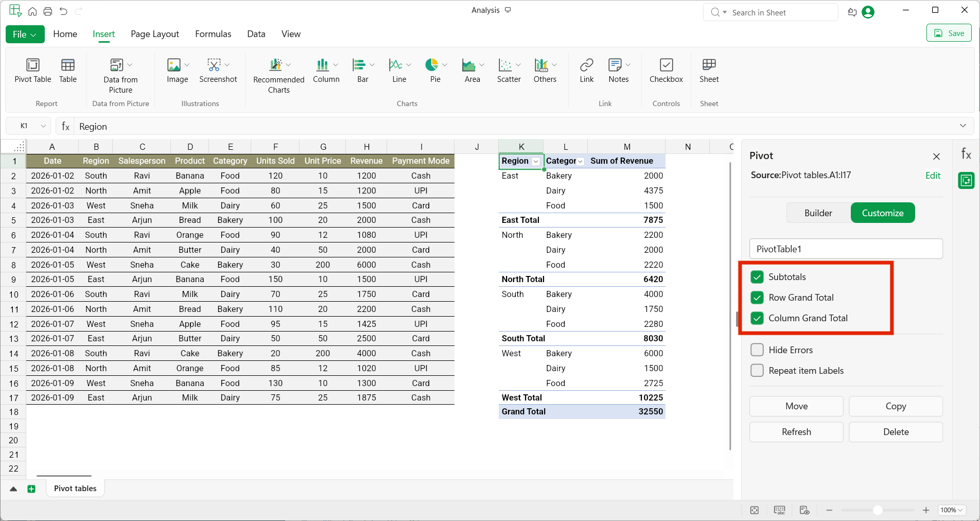This screenshot has width=980, height=521.
Task: Click the print icon in title bar
Action: coord(48,11)
